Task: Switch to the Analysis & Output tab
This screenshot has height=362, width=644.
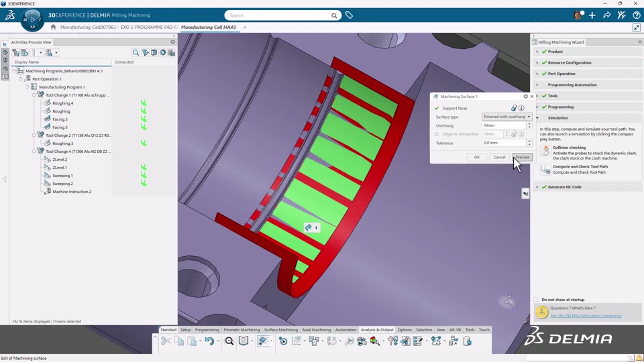Action: [377, 330]
